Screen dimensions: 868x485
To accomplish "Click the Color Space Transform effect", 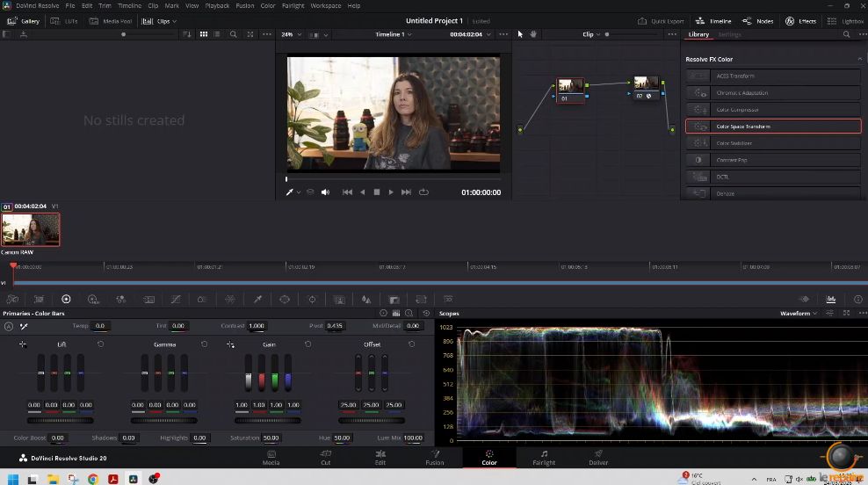I will [773, 127].
